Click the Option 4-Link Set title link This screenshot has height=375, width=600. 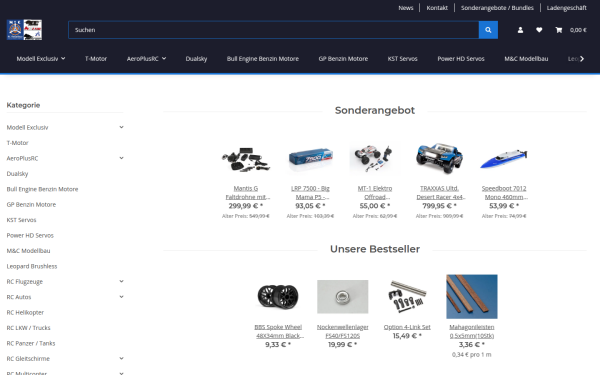(407, 327)
